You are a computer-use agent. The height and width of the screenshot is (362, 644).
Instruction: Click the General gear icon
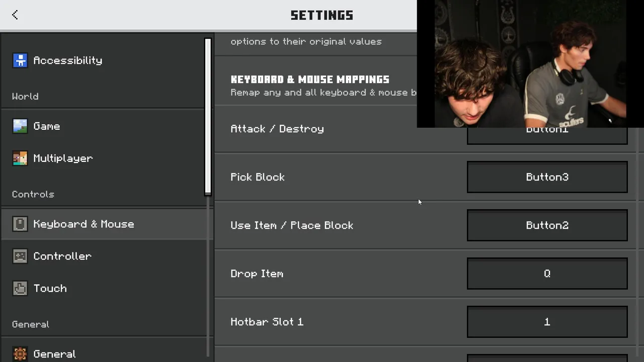click(20, 354)
